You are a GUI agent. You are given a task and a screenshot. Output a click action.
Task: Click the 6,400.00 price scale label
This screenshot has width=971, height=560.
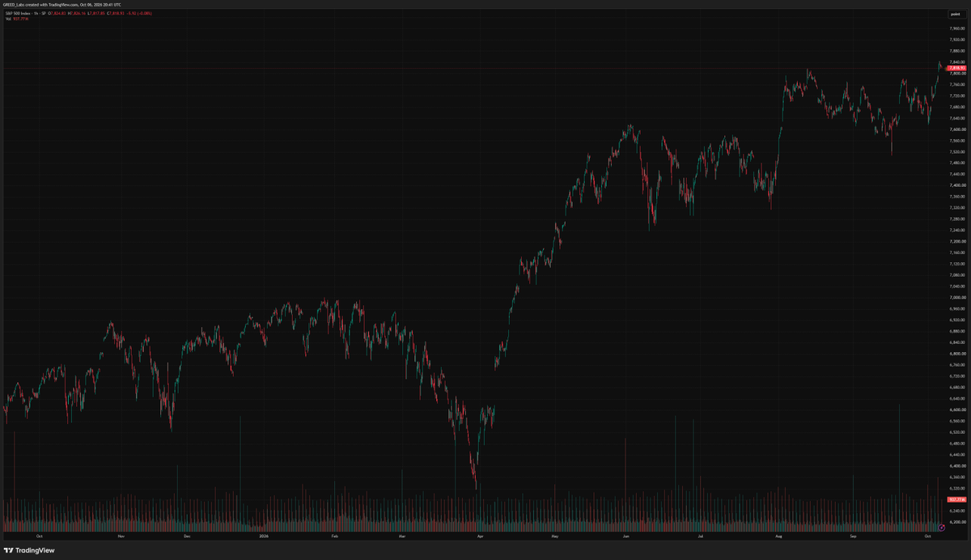(956, 465)
